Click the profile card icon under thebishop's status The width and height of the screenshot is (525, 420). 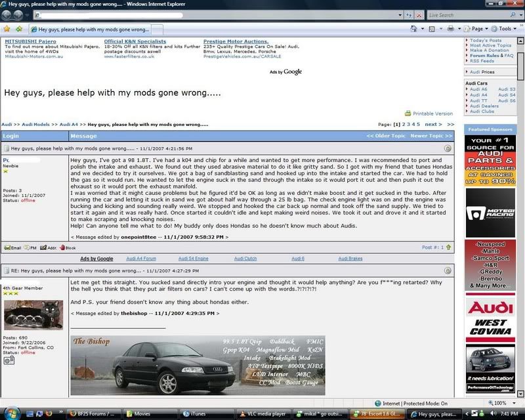coord(9,360)
